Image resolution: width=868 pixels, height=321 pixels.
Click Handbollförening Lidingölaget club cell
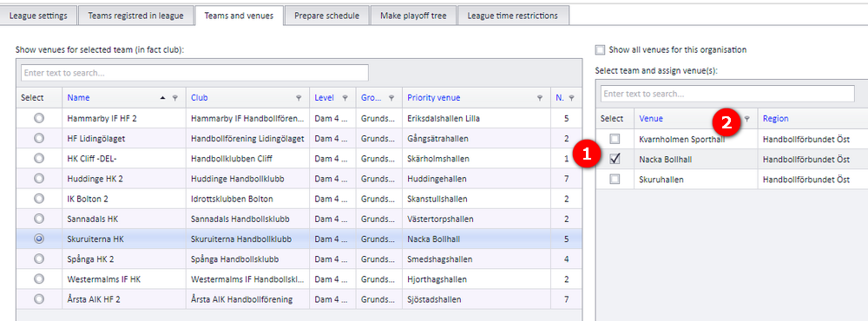[x=247, y=138]
